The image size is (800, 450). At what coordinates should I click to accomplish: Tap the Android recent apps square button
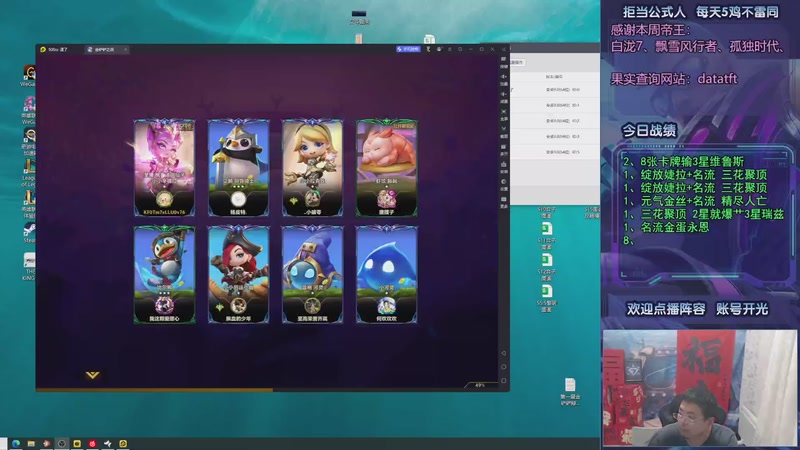point(503,381)
